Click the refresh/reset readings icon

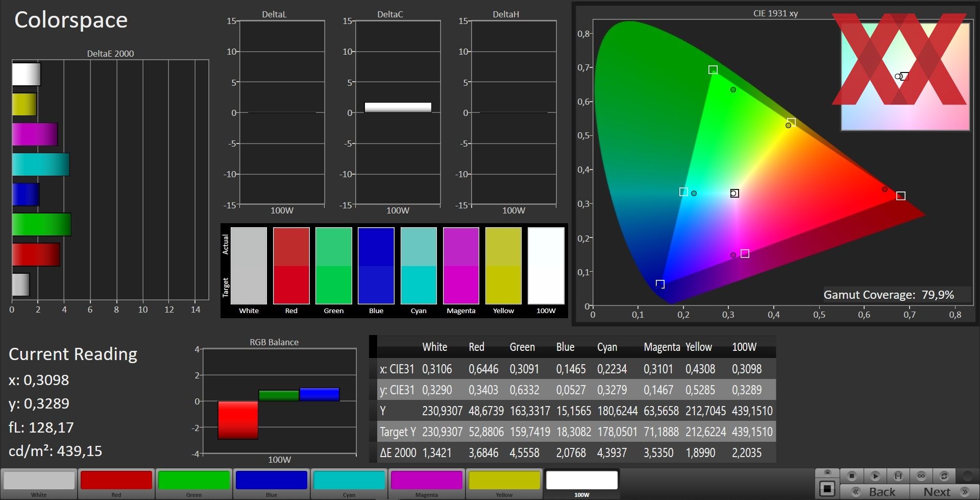click(x=944, y=476)
